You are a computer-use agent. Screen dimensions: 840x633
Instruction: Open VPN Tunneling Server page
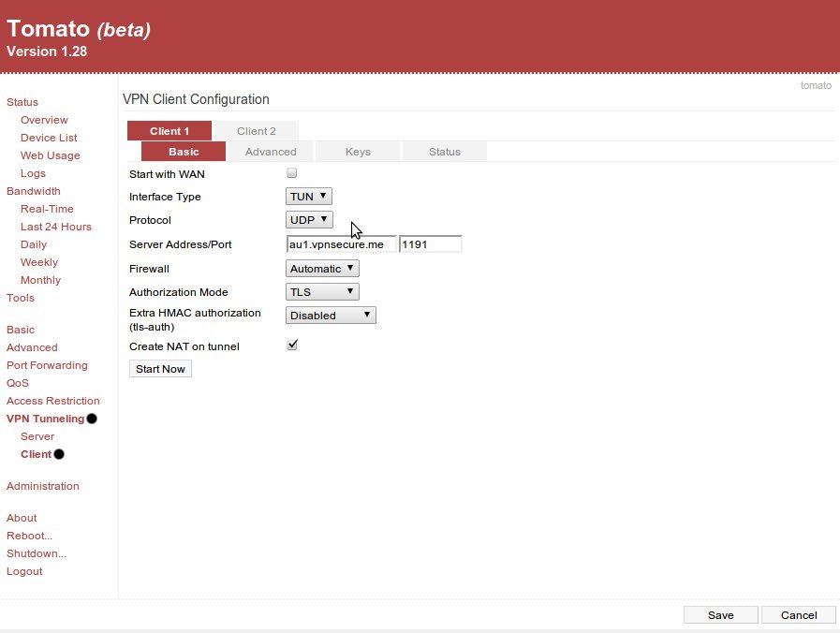[37, 436]
